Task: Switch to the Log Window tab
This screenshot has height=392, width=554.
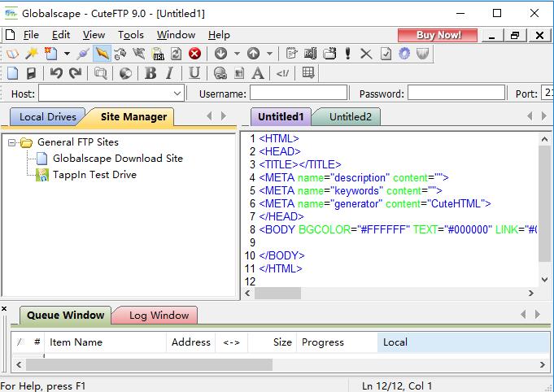Action: coord(159,315)
